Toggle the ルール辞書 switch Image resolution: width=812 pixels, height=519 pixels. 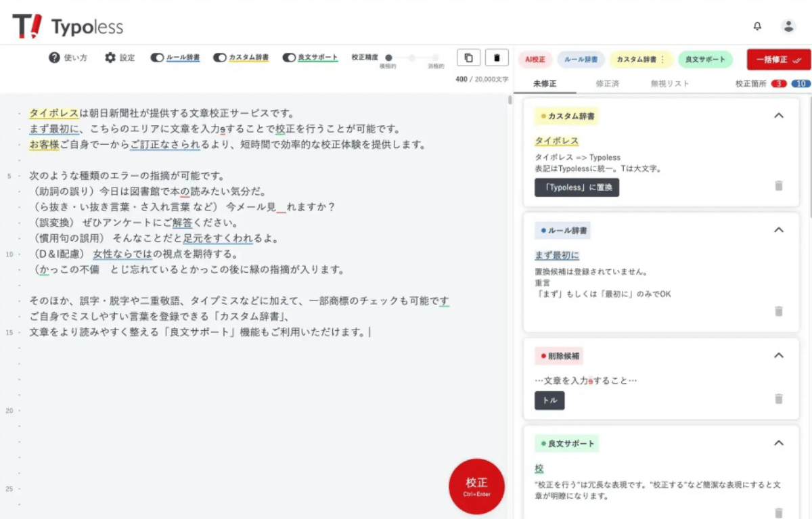(157, 58)
